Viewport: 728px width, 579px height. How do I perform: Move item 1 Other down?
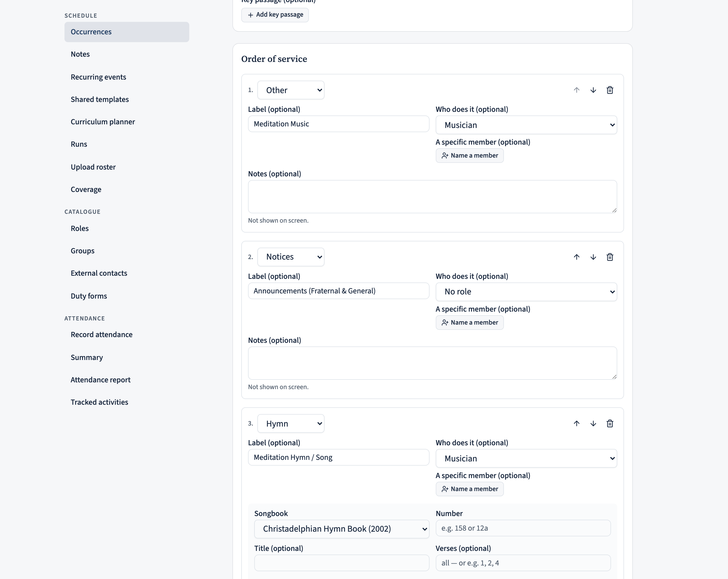593,90
